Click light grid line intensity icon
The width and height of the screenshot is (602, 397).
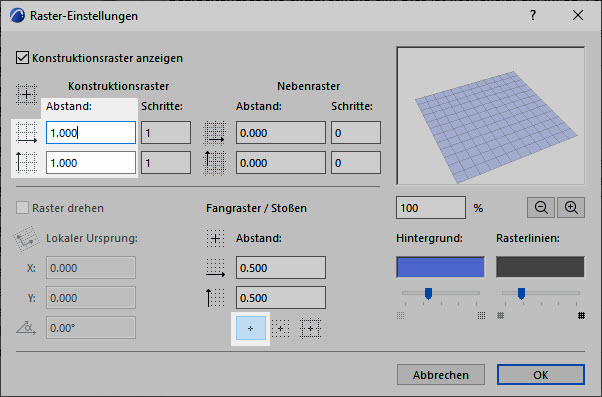pyautogui.click(x=500, y=316)
